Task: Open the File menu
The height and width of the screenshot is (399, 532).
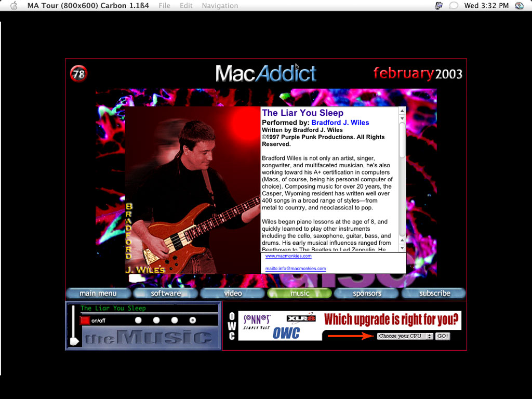Action: 164,5
